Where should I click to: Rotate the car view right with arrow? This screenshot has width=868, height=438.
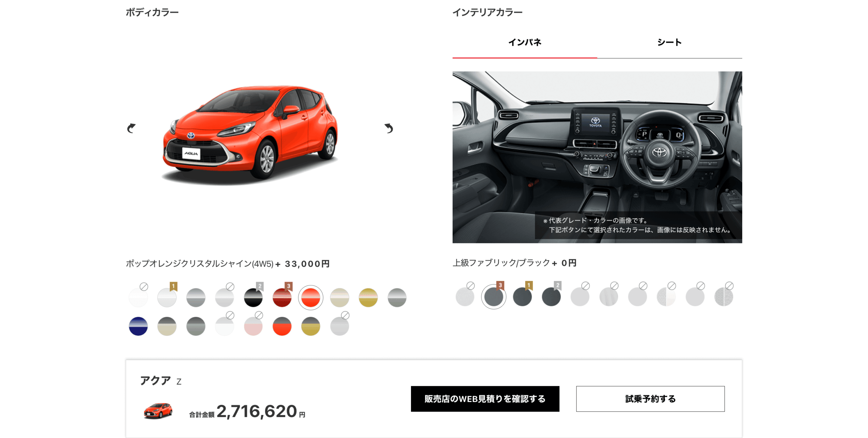point(389,128)
